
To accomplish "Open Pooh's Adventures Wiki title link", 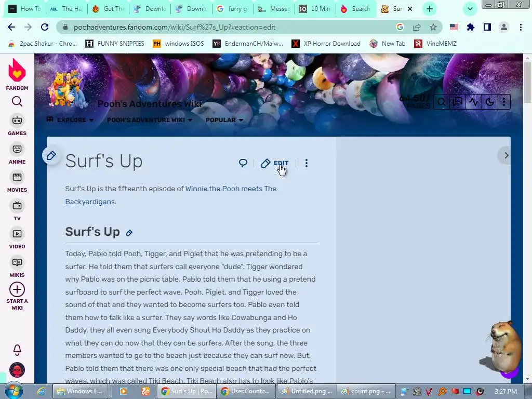I will (149, 104).
